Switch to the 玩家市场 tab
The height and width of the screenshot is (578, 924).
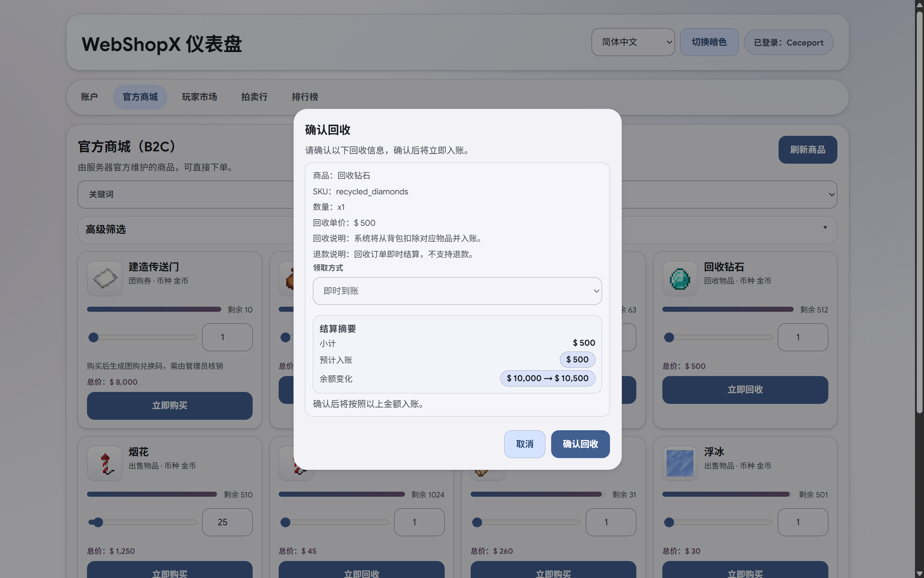(x=199, y=97)
